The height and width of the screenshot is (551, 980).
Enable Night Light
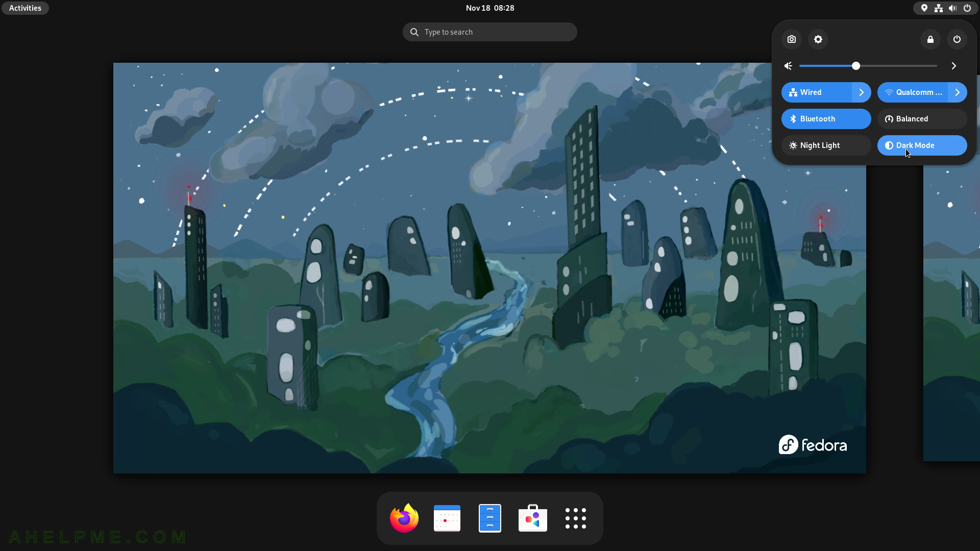pos(826,145)
